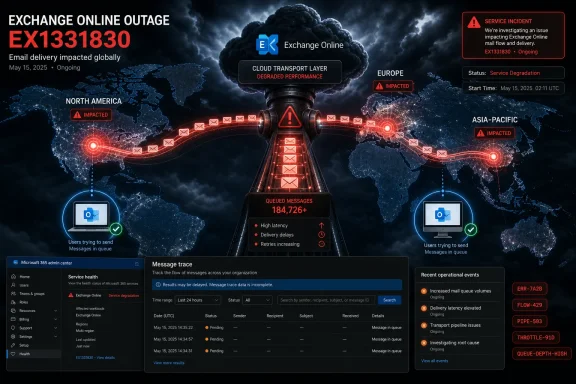This screenshot has height=384, width=576.
Task: Click the Exchange Online warning triangle in Service health
Action: [x=71, y=295]
